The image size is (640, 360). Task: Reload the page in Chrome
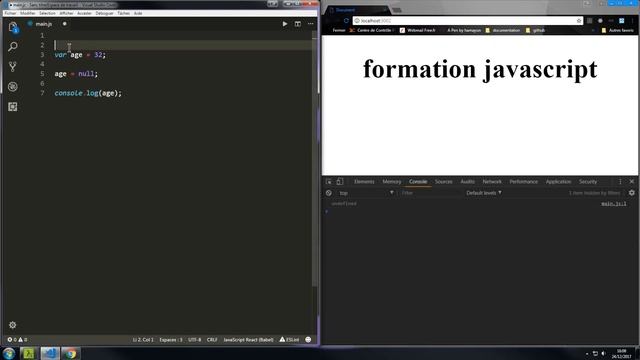tap(346, 21)
